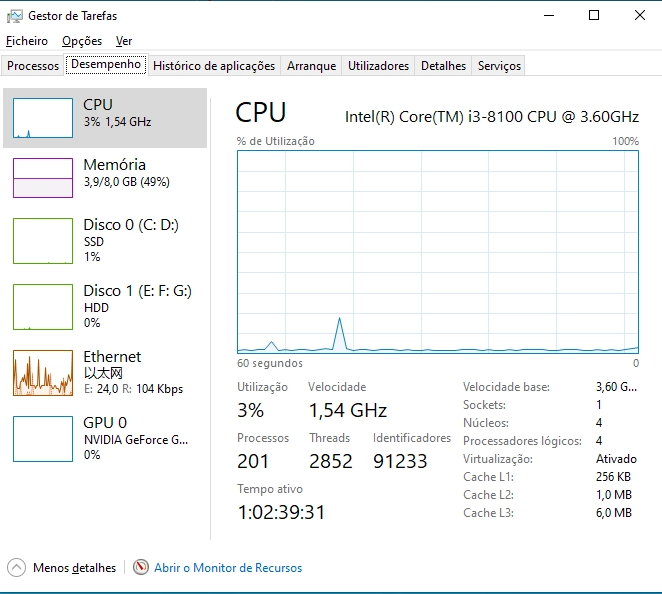Click the Núcleos label
The image size is (662, 594).
[x=486, y=423]
